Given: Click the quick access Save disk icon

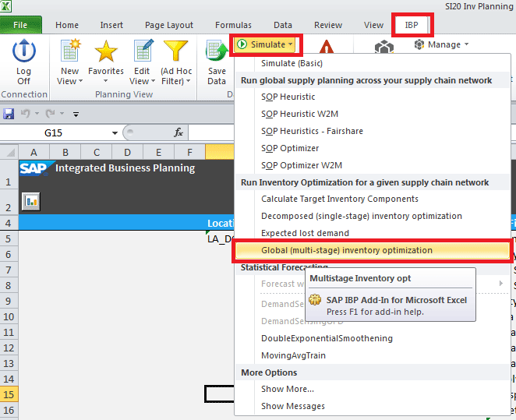Looking at the screenshot, I should coord(9,114).
